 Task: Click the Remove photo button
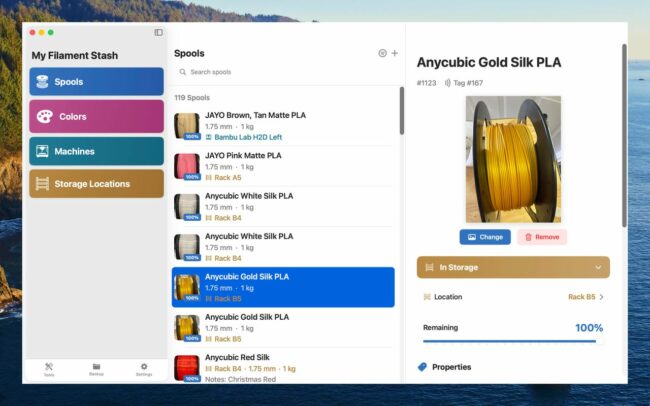541,237
